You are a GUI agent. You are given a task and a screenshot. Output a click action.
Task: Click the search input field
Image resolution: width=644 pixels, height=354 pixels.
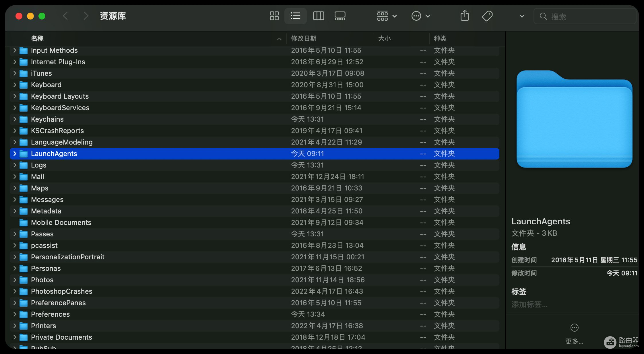tap(585, 16)
